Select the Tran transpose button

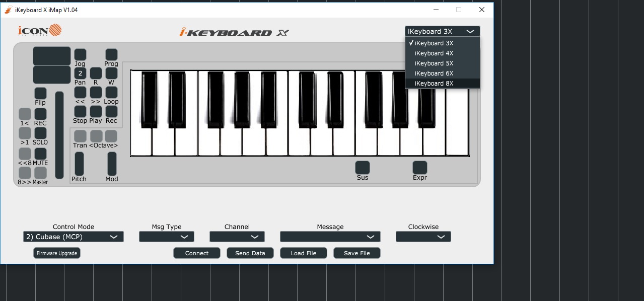point(80,136)
